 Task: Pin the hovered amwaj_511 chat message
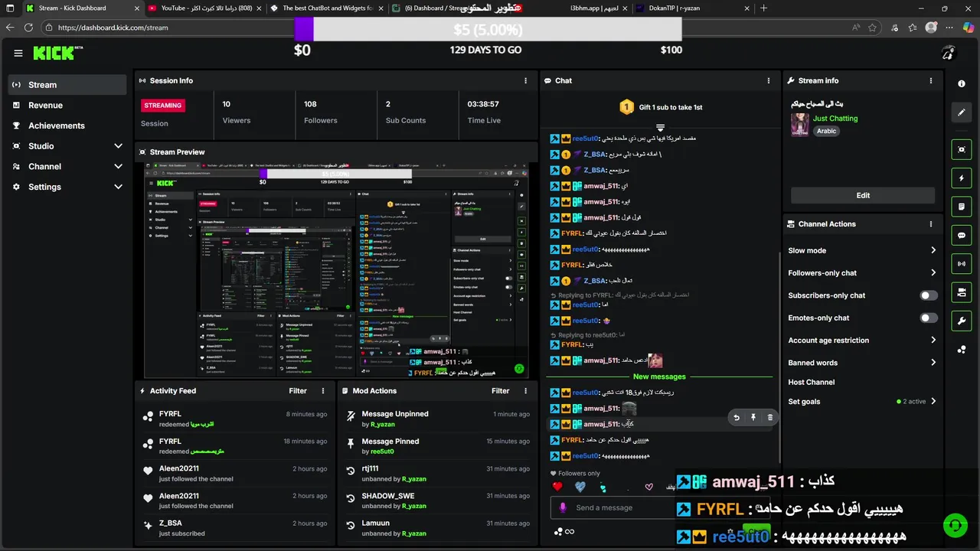[753, 418]
